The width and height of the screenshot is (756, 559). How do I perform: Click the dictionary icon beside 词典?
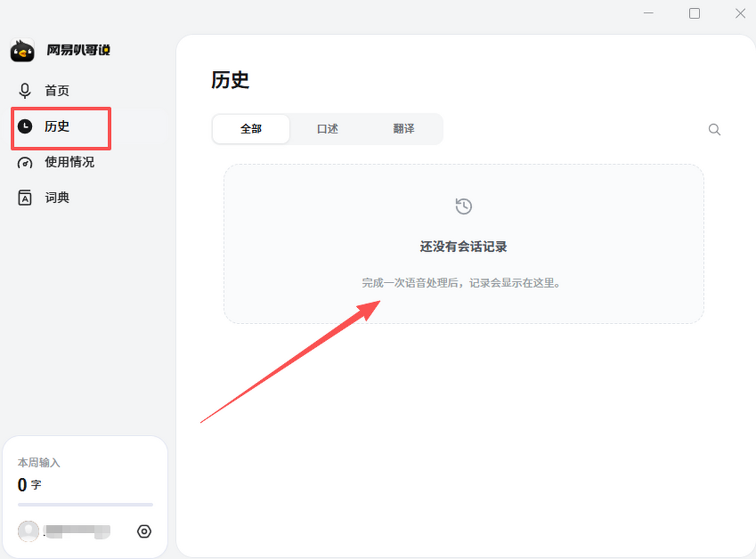click(x=25, y=198)
